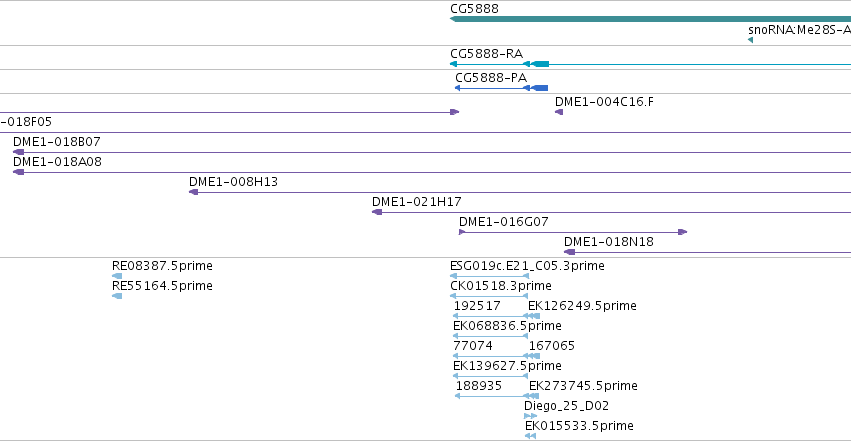Select the DME1-016G07 label

504,222
